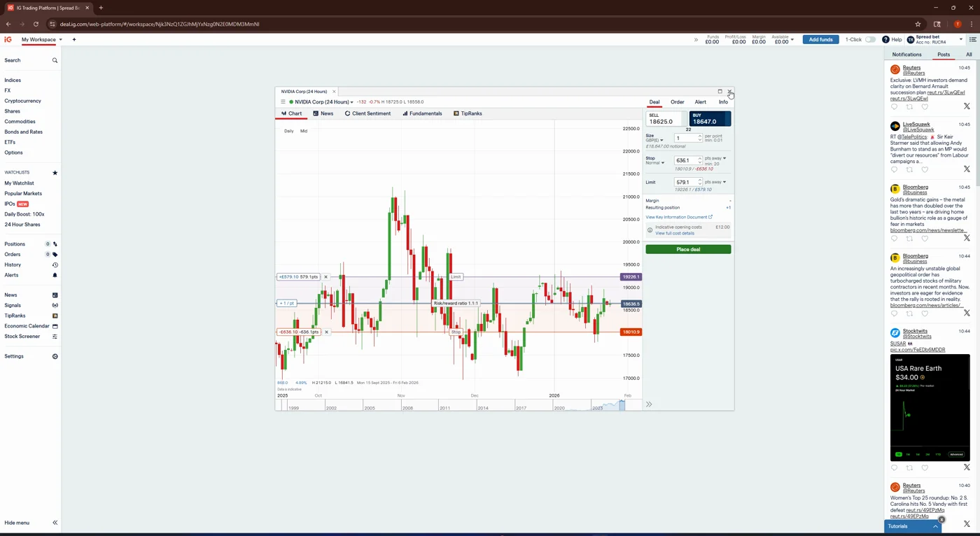The image size is (980, 536).
Task: Open the search magnifier in sidebar
Action: tap(55, 60)
